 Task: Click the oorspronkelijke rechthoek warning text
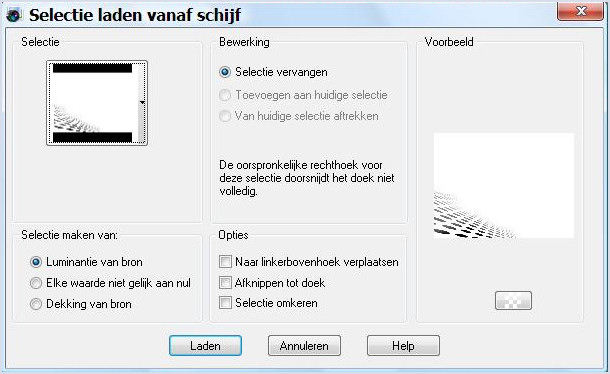click(307, 178)
